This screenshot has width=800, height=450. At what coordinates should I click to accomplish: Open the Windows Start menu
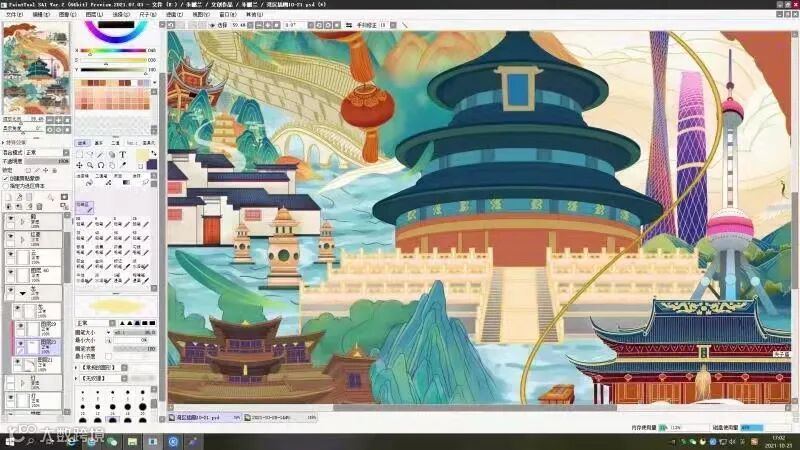9,441
